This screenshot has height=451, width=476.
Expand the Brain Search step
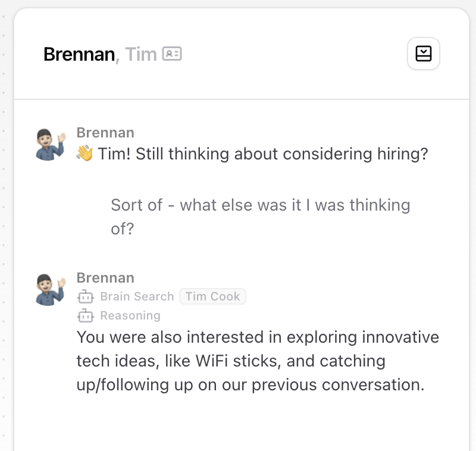137,296
